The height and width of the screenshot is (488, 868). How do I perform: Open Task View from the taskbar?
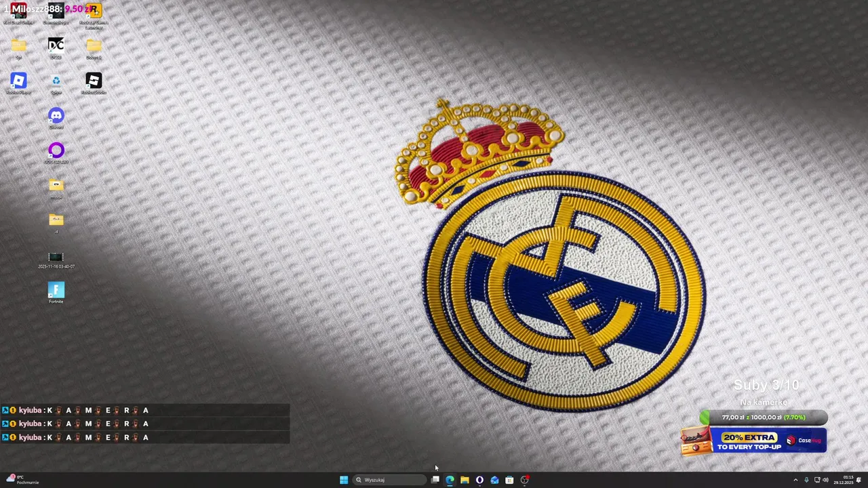point(435,480)
